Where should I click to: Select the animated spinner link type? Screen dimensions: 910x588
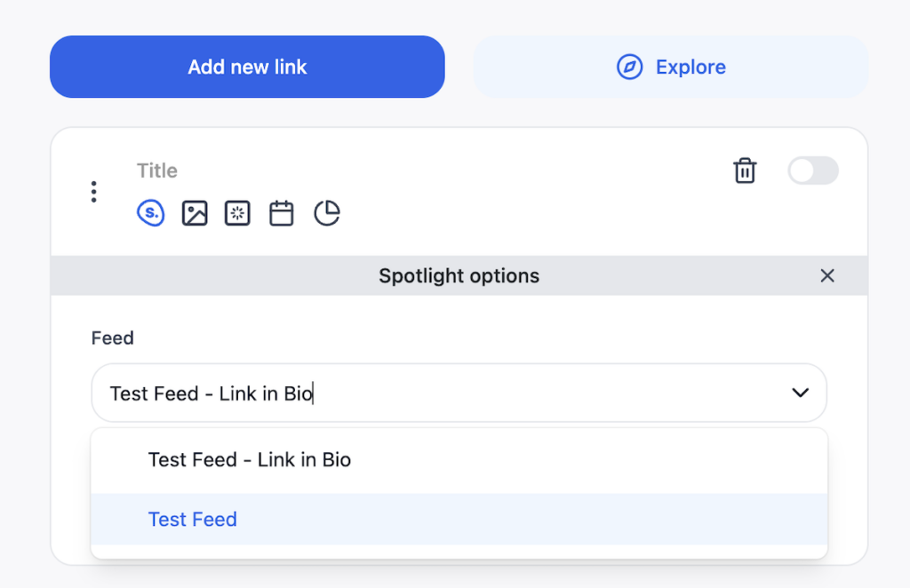pyautogui.click(x=237, y=213)
